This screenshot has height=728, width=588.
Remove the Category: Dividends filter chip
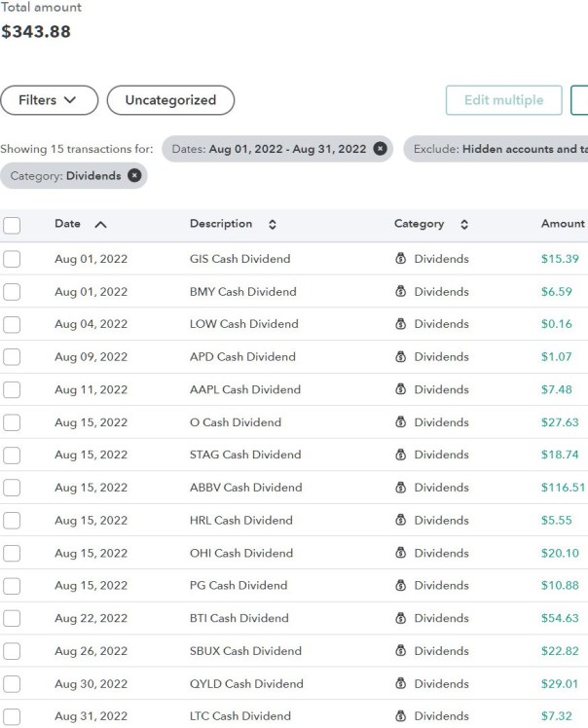pos(134,176)
